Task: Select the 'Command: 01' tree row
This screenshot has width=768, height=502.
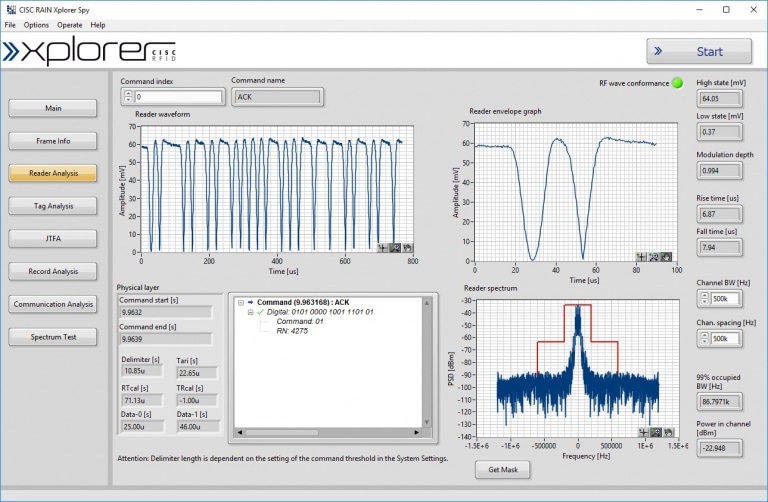Action: coord(300,321)
